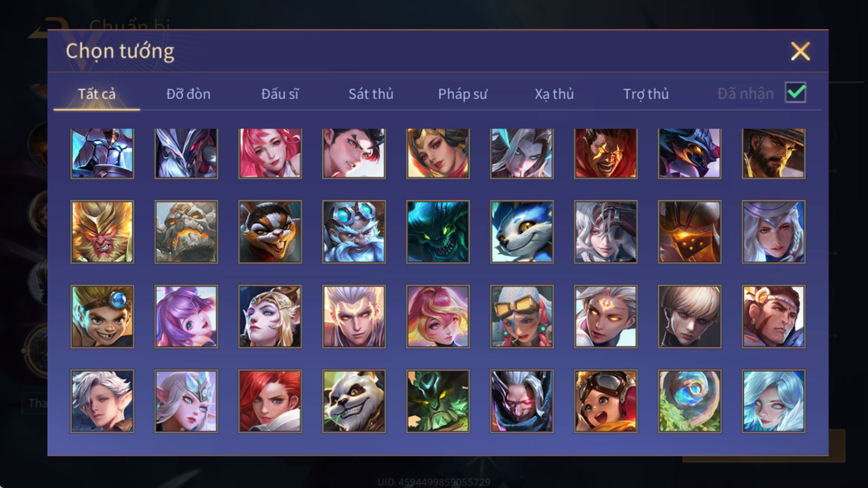The image size is (868, 488).
Task: Pick the purple-haired fairy hero portrait
Action: (186, 317)
